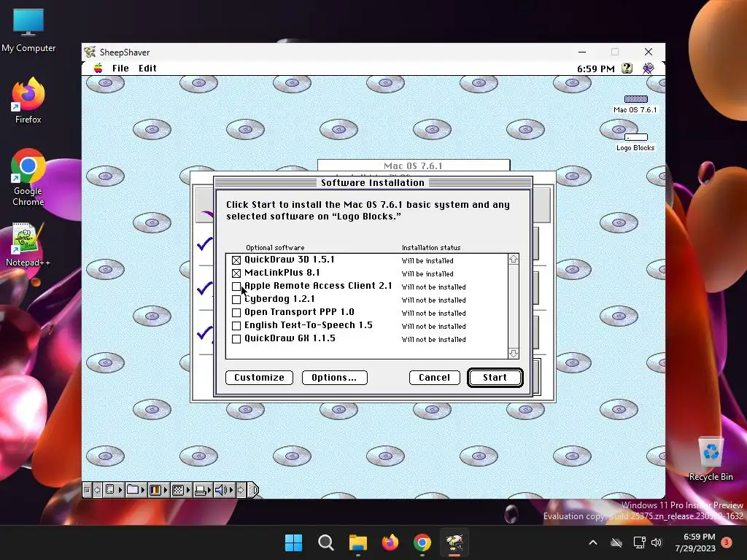Image resolution: width=747 pixels, height=560 pixels.
Task: Collapse the Control Strip end tab
Action: (253, 490)
